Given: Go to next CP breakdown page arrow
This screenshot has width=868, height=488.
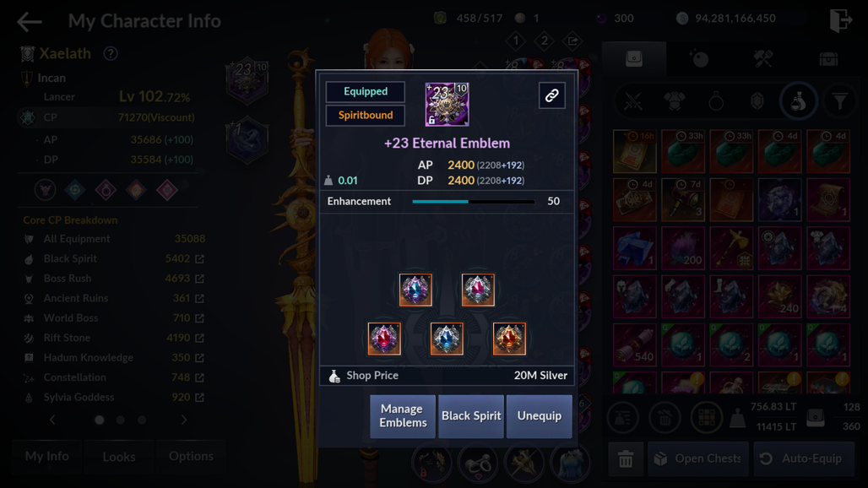Looking at the screenshot, I should (184, 420).
